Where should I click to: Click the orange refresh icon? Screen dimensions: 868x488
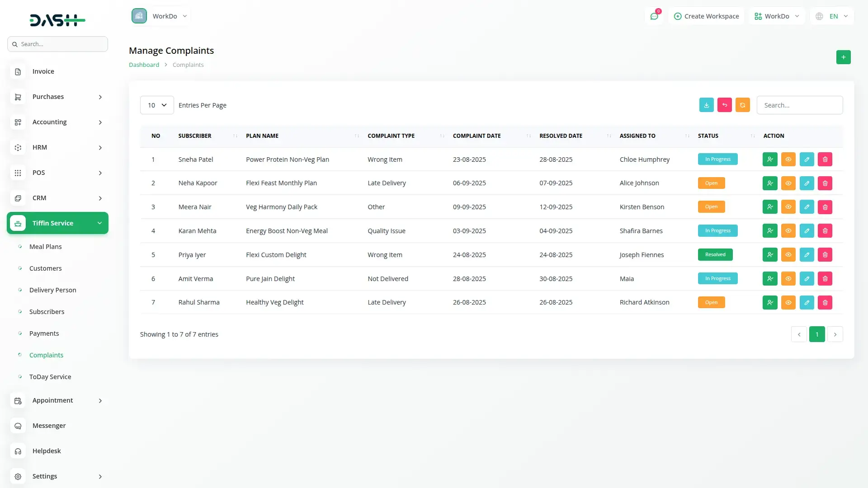click(x=742, y=105)
